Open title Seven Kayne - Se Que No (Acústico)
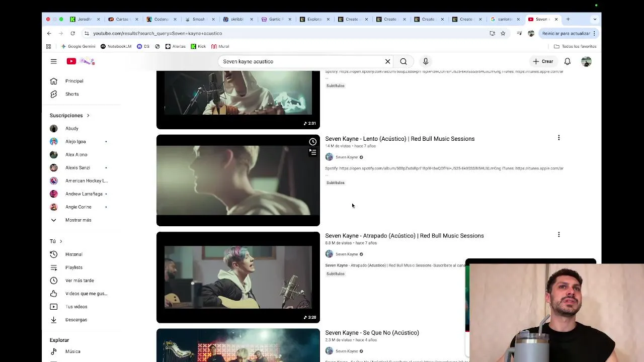 coord(372,333)
